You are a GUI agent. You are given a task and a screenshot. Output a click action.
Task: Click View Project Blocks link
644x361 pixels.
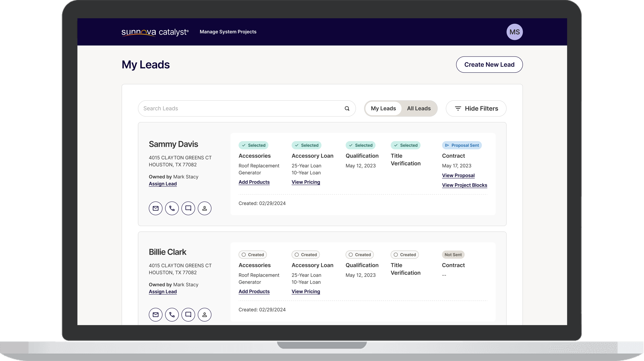click(x=464, y=185)
